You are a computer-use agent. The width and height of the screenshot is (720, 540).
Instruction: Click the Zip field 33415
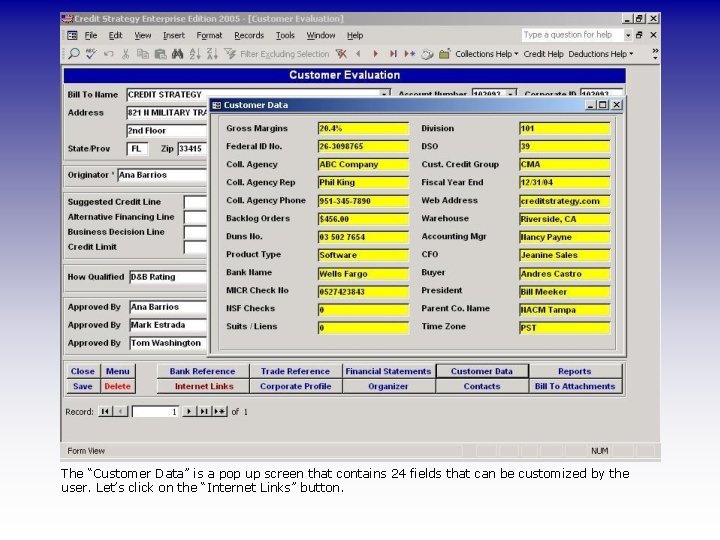192,148
